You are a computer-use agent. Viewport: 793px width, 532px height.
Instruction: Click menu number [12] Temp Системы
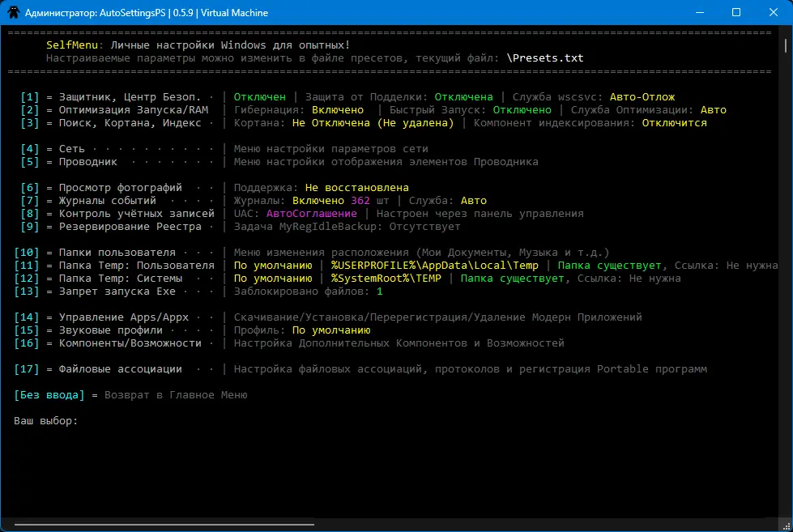[x=26, y=278]
